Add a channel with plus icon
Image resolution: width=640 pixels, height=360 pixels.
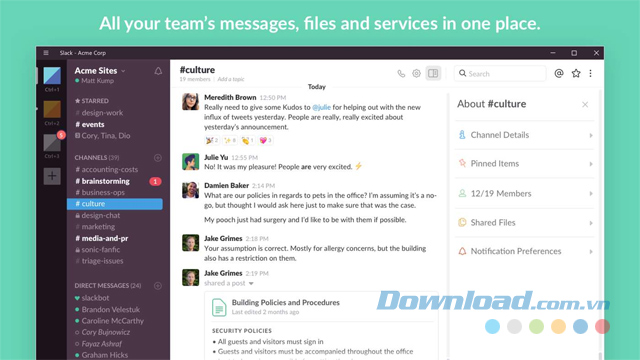[x=158, y=158]
